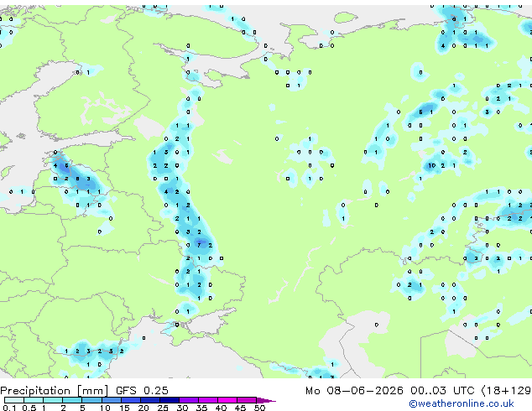Click the 0.5–1 mm legend color box

[34, 400]
